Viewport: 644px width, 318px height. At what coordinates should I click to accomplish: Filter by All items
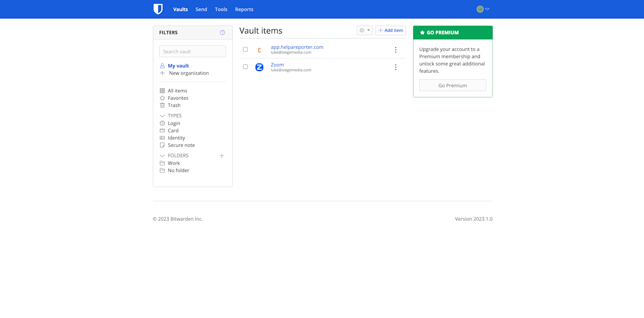[x=178, y=91]
